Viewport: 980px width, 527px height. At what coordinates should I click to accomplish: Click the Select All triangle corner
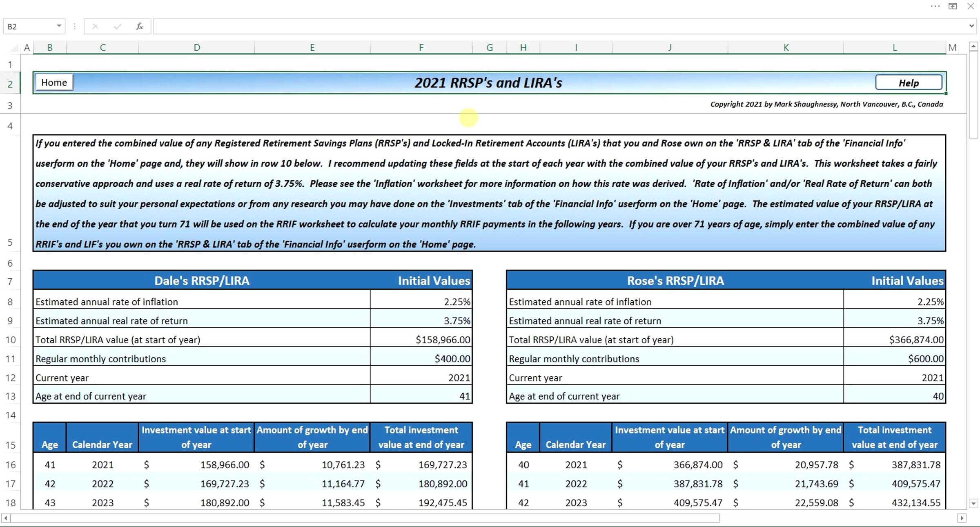coord(15,48)
